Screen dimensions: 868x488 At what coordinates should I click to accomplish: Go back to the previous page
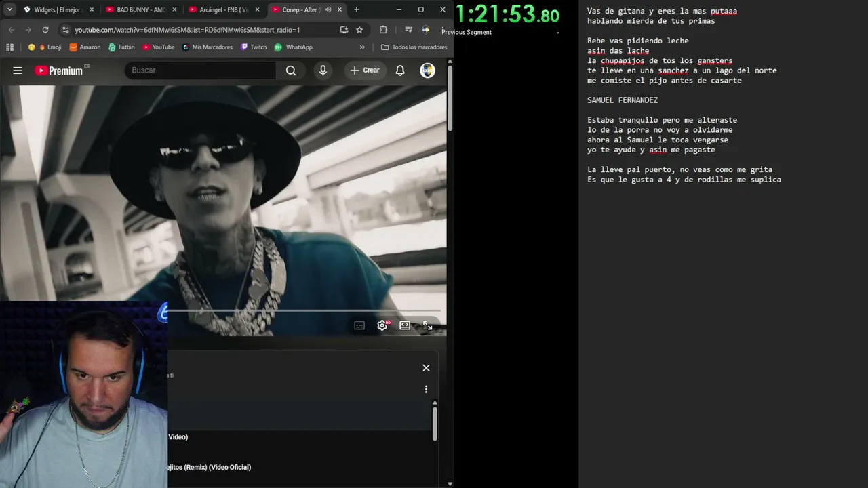tap(12, 30)
